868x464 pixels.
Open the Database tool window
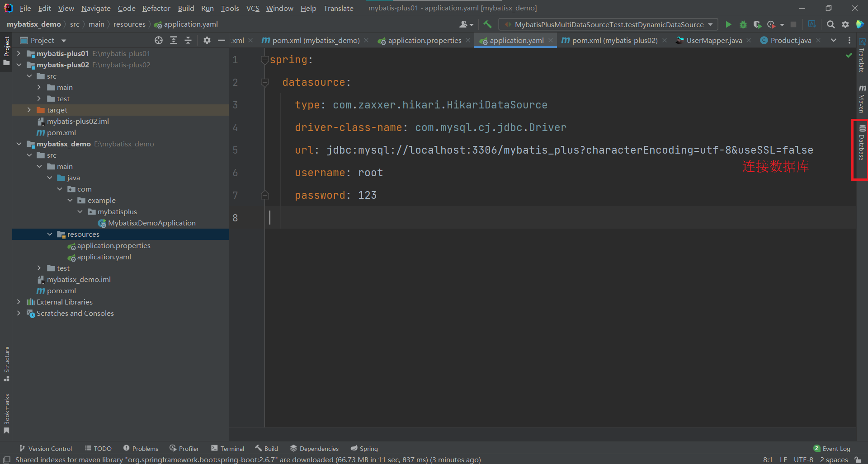[862, 142]
